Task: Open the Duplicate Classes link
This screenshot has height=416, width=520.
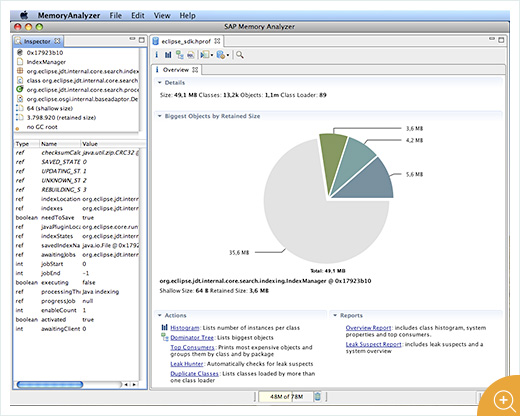Action: 194,374
